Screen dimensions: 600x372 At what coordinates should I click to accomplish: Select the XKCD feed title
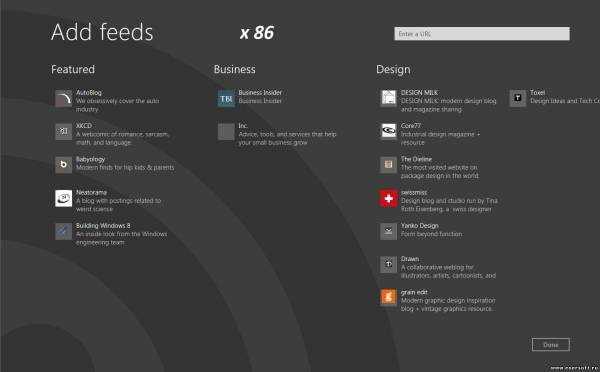84,126
